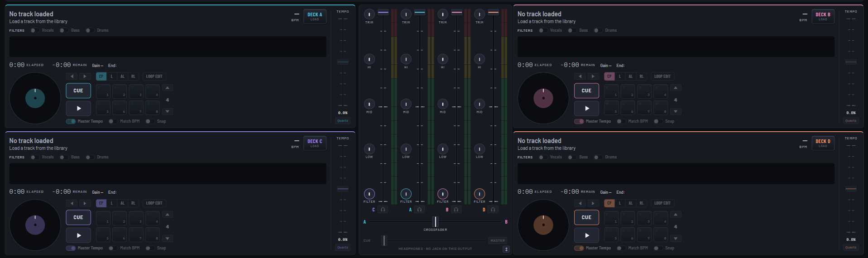This screenshot has width=868, height=258.
Task: Click hot cue pad 1 on Deck A
Action: point(103,91)
